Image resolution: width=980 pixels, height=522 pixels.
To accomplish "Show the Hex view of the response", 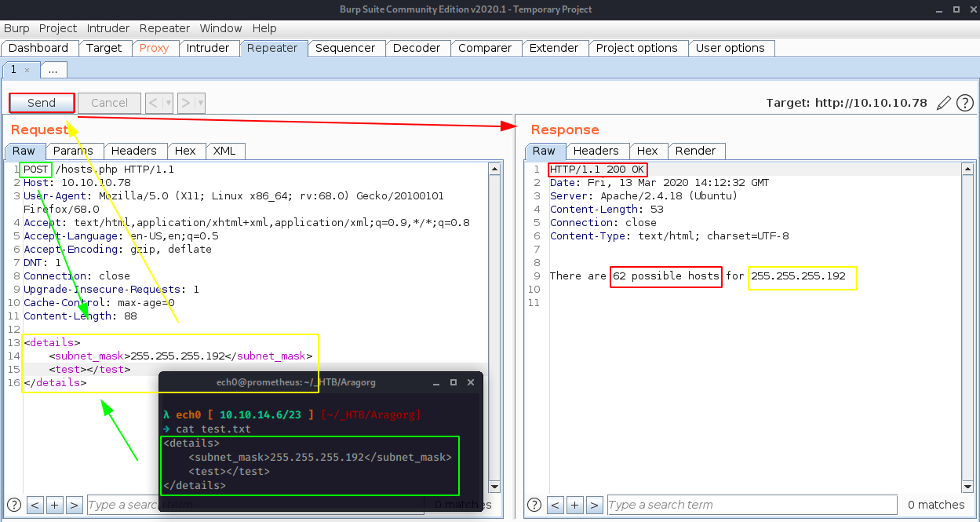I will 647,151.
